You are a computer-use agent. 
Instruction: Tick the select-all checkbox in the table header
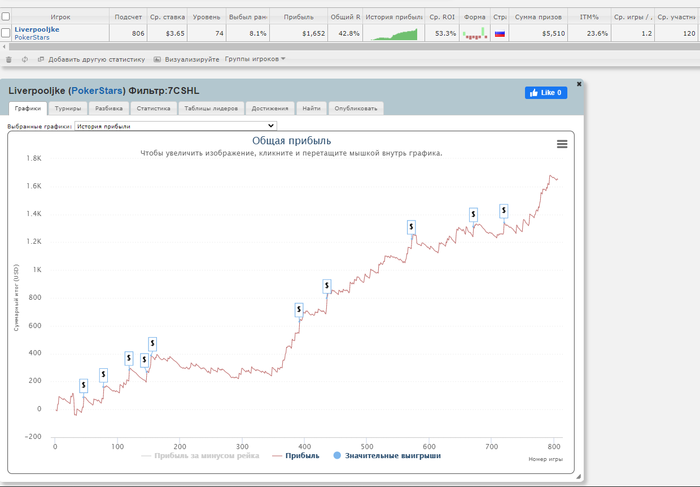(6, 17)
